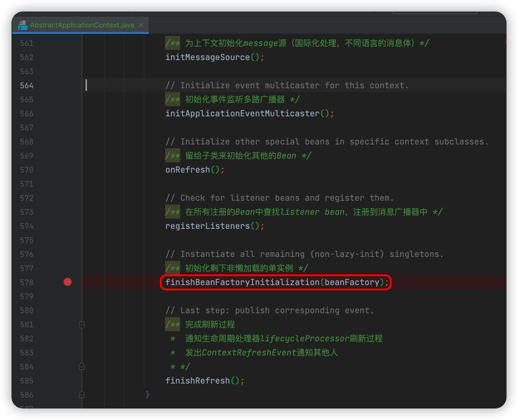Click the comment 'Initialize other special beans'
This screenshot has height=420, width=518.
coord(327,142)
